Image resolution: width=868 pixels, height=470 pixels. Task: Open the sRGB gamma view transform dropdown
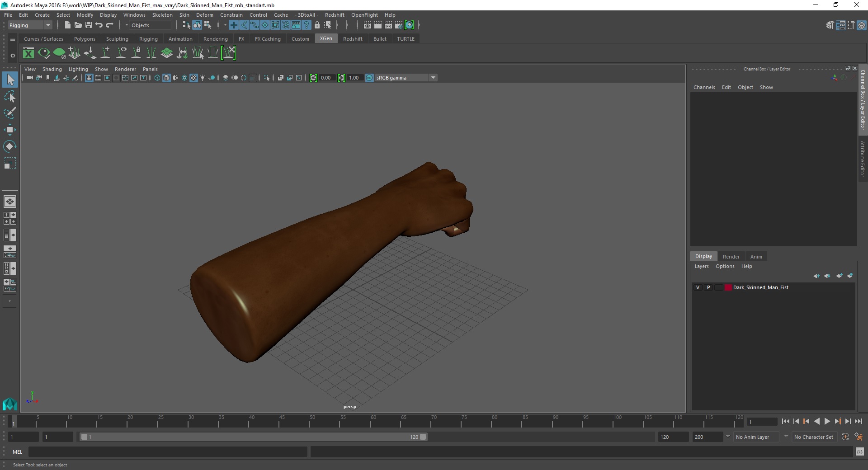pyautogui.click(x=406, y=78)
